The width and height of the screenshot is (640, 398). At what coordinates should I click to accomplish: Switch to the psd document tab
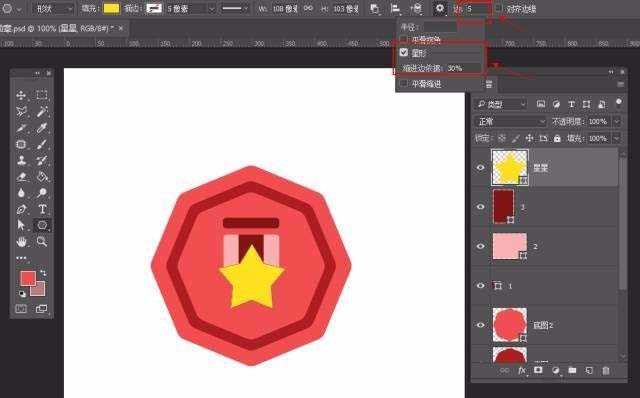[61, 29]
